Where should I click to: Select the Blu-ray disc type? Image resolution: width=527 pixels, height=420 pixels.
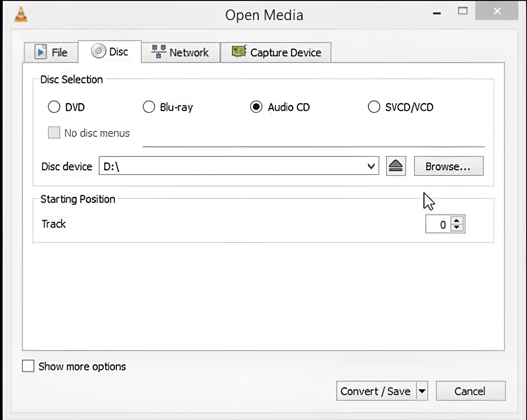tap(149, 107)
